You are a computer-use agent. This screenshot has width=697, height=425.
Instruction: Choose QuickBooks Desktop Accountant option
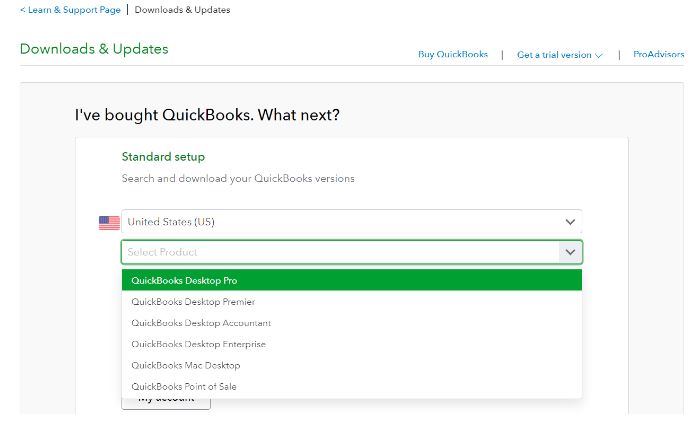[x=352, y=323]
